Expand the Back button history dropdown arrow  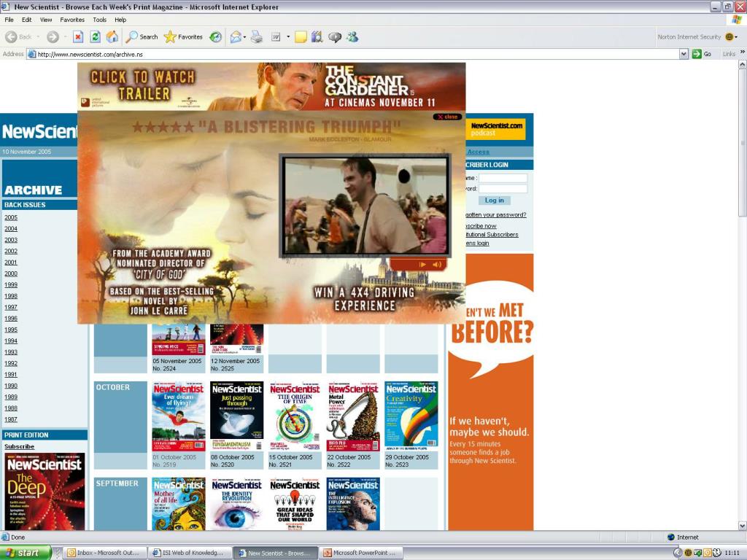38,36
